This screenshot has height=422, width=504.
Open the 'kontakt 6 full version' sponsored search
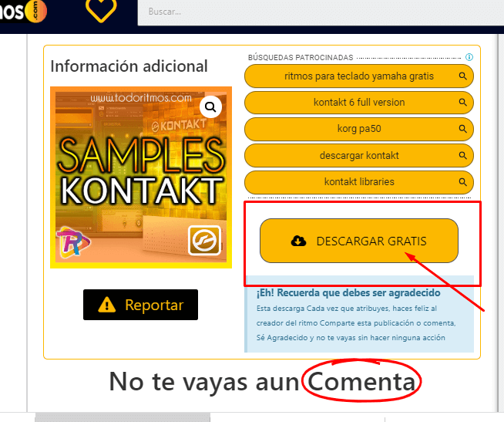[x=359, y=103]
